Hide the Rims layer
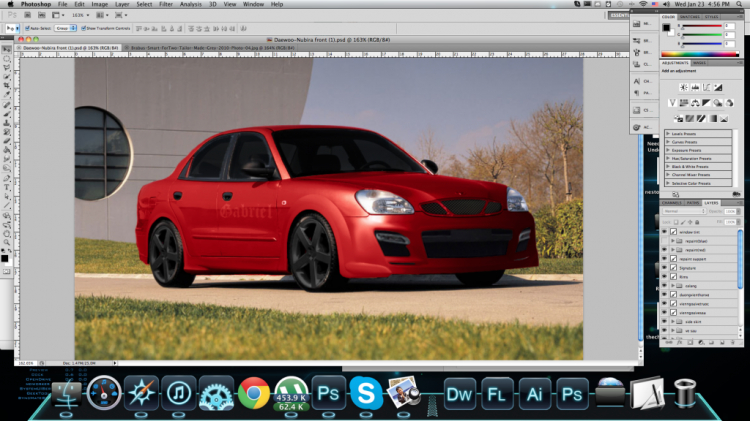This screenshot has width=750, height=421. [x=664, y=277]
